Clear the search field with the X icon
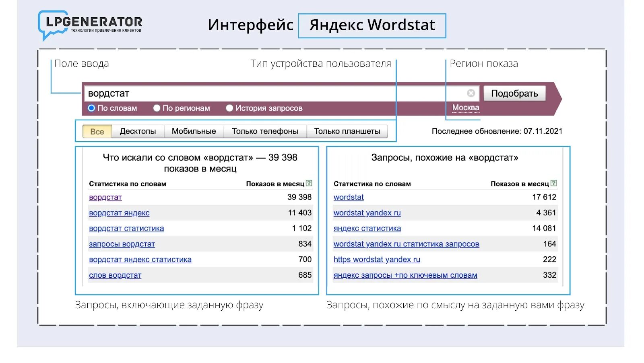Image resolution: width=644 pixels, height=363 pixels. pyautogui.click(x=471, y=93)
